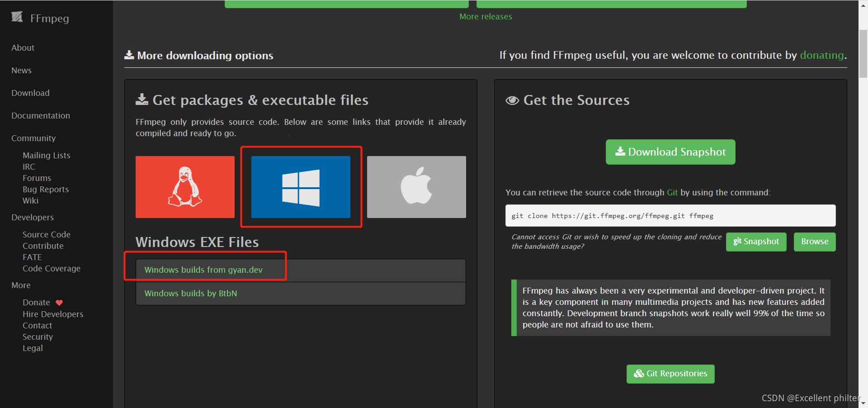This screenshot has width=868, height=408.
Task: Open FATE link in sidebar
Action: (x=32, y=257)
